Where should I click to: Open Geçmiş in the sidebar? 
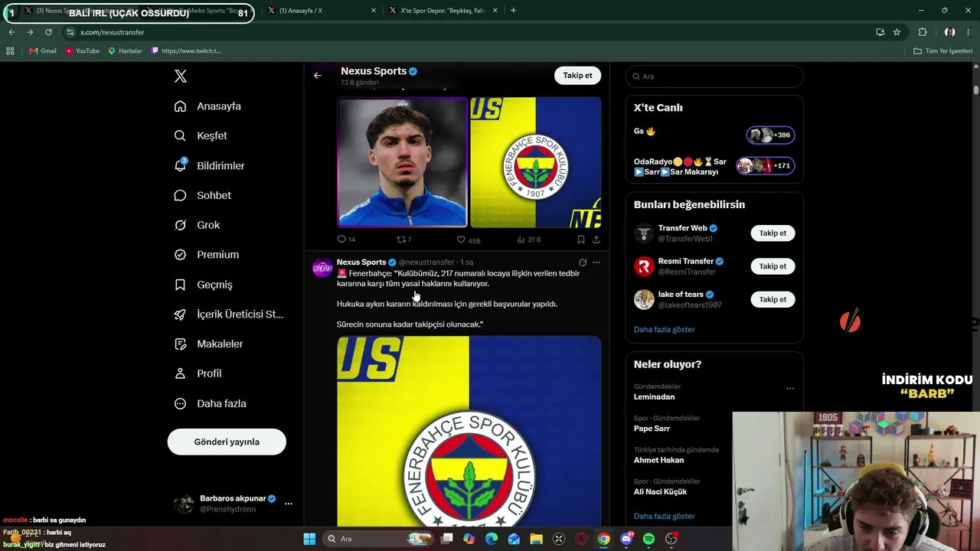tap(203, 285)
